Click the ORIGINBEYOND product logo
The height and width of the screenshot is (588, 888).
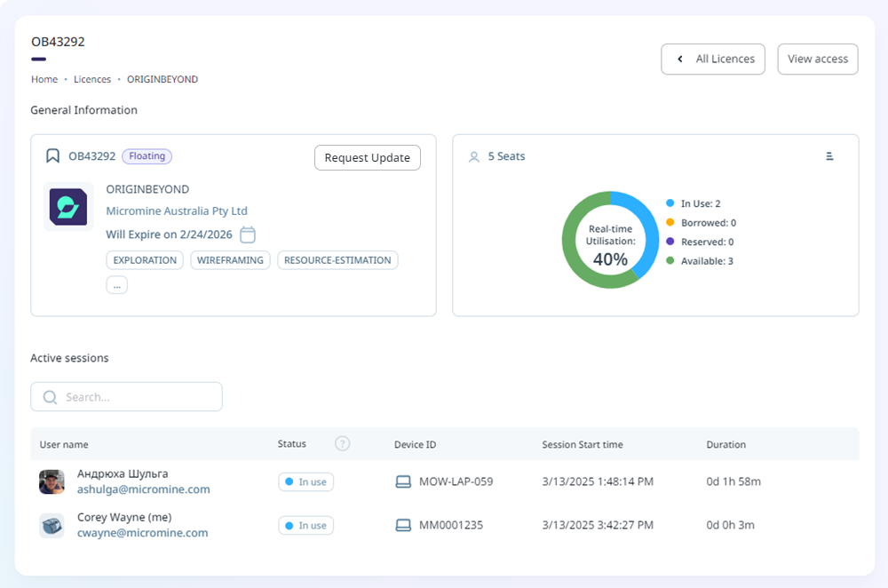coord(68,207)
